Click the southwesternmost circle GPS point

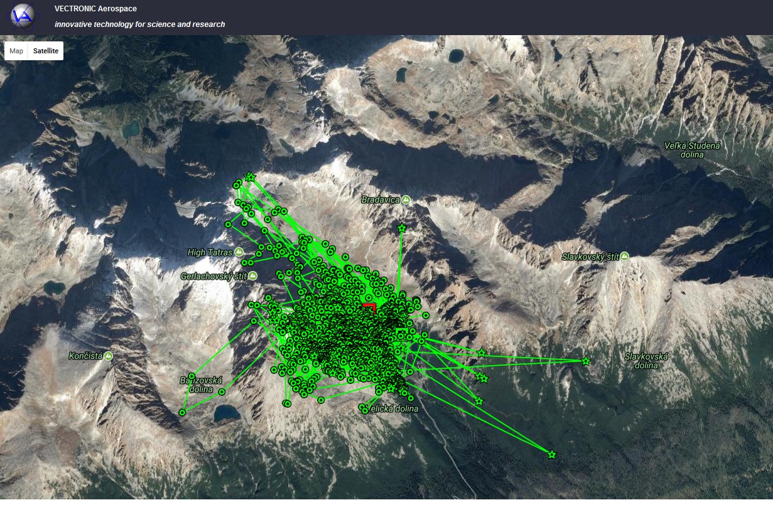182,412
